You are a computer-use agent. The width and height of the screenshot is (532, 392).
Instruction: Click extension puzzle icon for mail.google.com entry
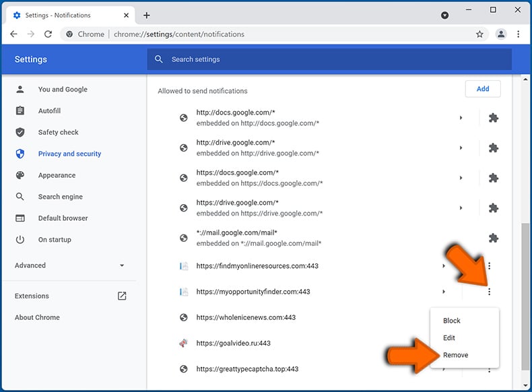[494, 238]
